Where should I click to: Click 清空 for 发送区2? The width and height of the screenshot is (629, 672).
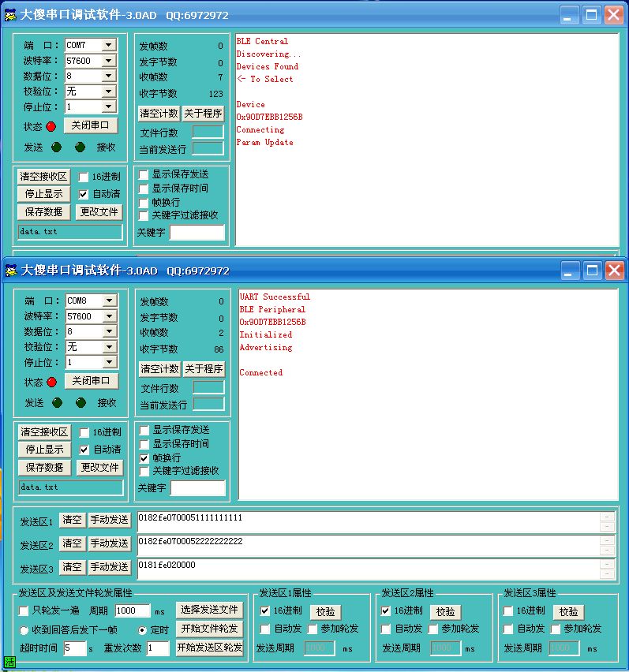click(72, 543)
